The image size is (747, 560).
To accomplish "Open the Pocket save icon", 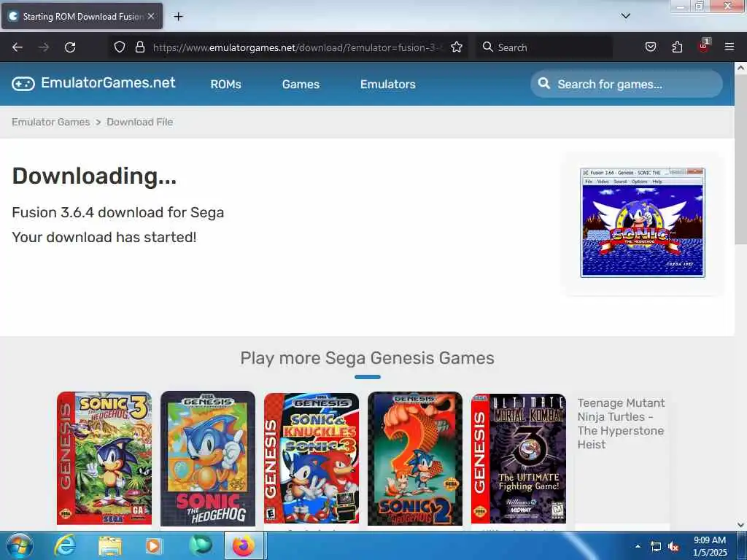I will (x=650, y=47).
